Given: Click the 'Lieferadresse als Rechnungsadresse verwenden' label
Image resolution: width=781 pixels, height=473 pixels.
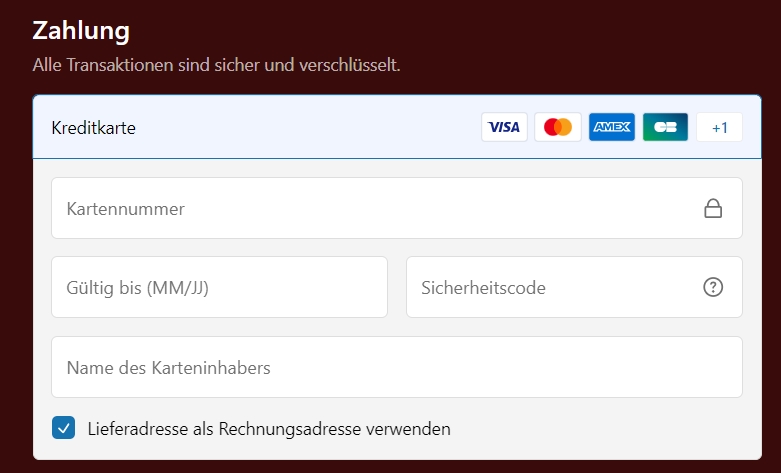Looking at the screenshot, I should 269,429.
